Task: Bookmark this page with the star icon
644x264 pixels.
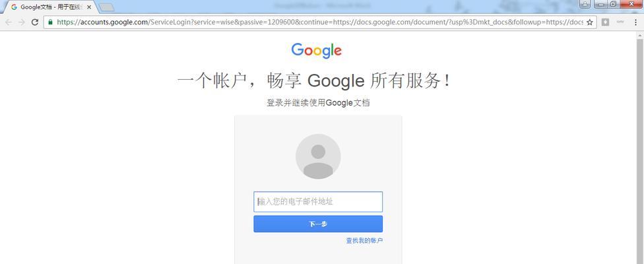Action: pos(590,22)
